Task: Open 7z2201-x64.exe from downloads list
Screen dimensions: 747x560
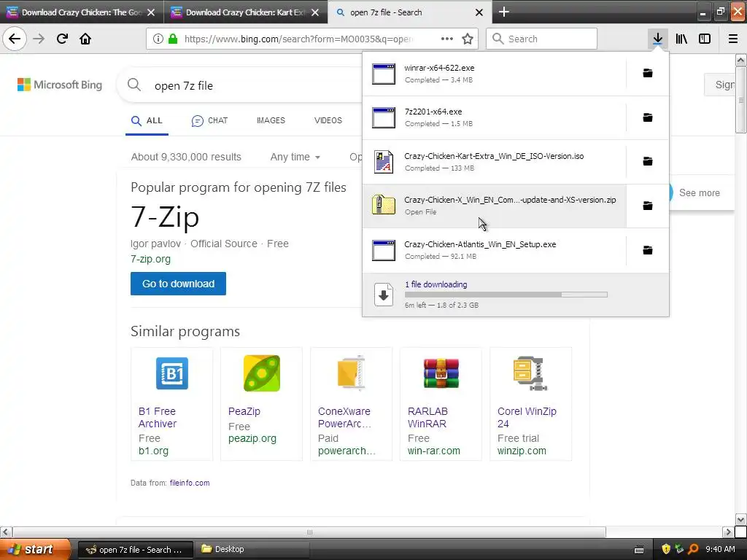Action: [x=494, y=117]
